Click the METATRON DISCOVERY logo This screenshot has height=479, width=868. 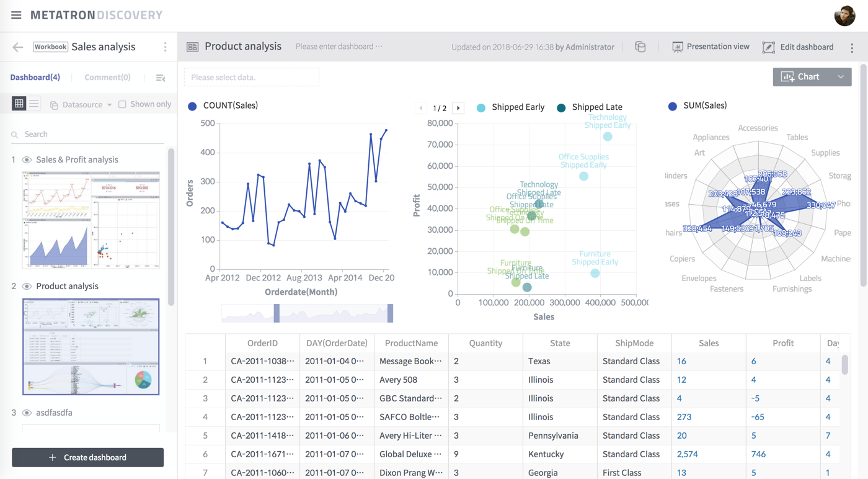[x=96, y=15]
